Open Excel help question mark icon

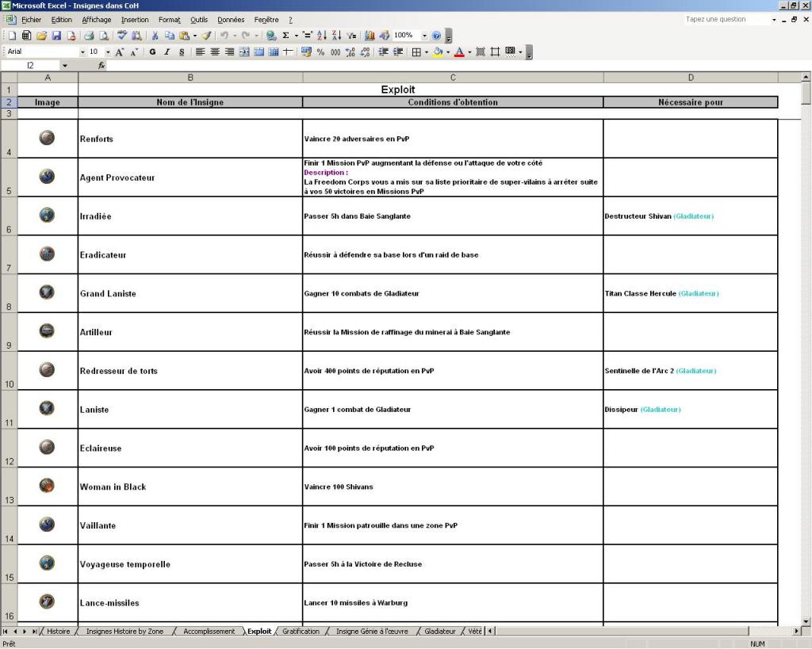click(436, 36)
